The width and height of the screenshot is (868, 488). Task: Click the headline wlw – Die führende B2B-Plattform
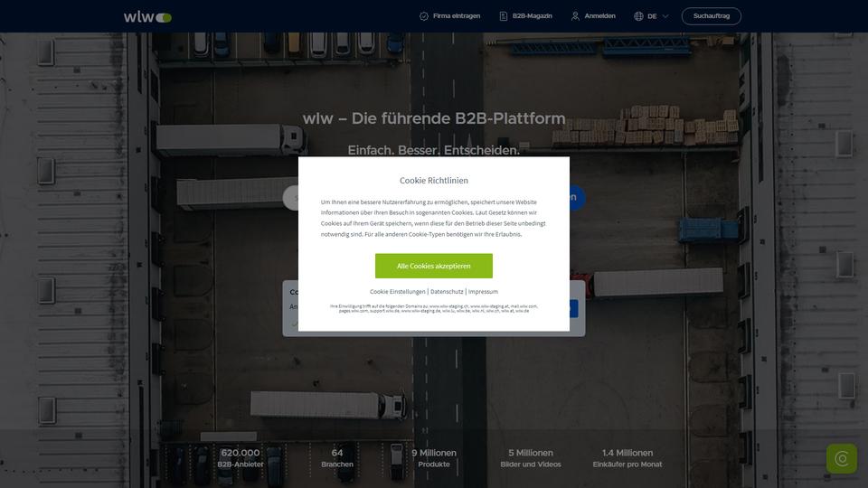[433, 118]
